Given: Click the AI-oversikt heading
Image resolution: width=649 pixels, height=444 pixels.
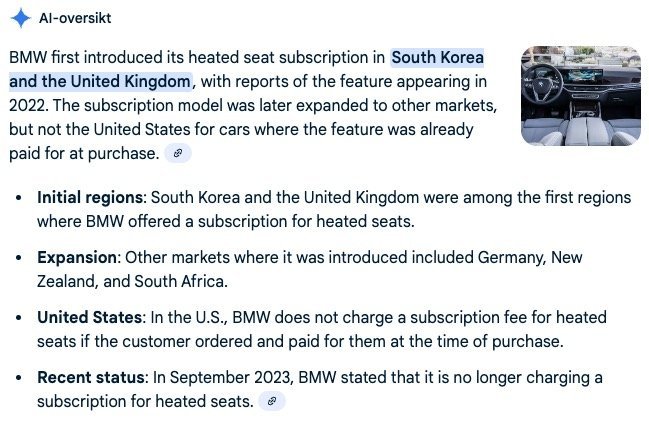Looking at the screenshot, I should click(x=75, y=18).
